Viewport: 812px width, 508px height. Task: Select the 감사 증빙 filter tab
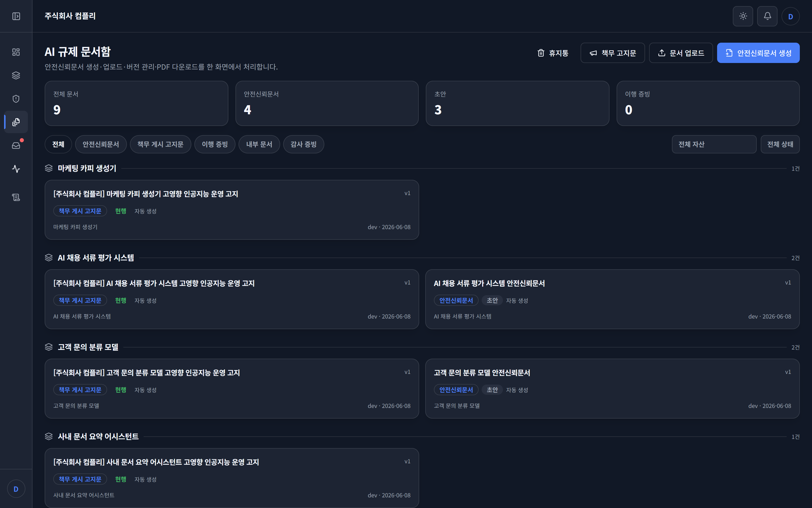pyautogui.click(x=303, y=145)
